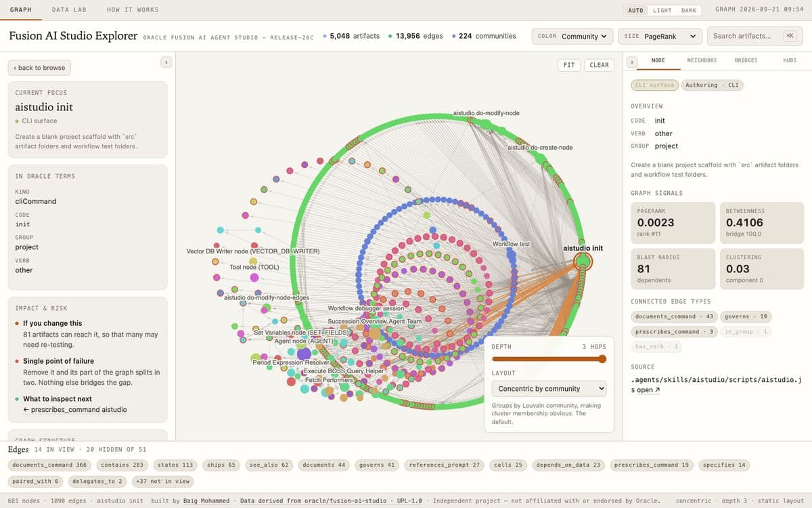Click the Succession Overview Agent Team label
Image resolution: width=812 pixels, height=508 pixels.
(374, 321)
